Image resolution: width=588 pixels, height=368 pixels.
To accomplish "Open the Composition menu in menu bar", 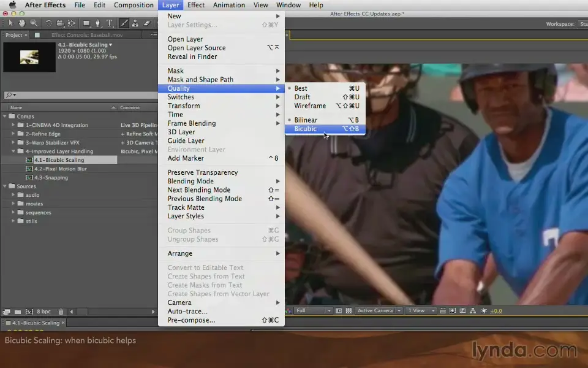I will pos(134,5).
